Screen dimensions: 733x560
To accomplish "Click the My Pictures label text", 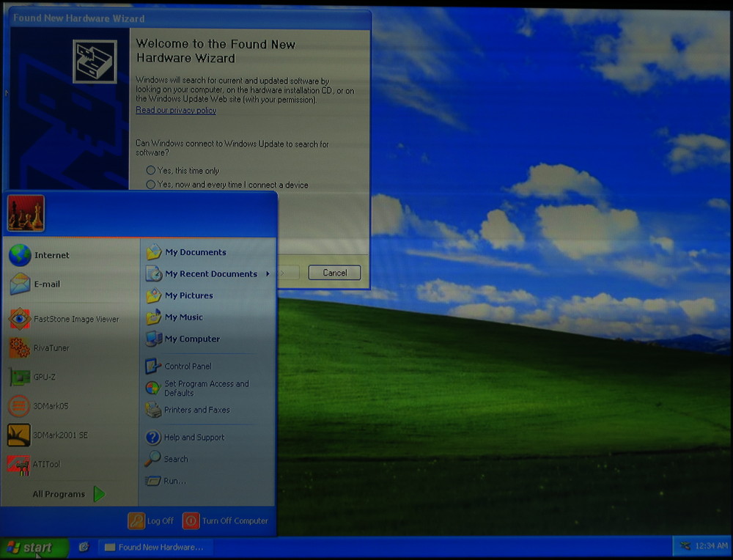I will tap(189, 295).
